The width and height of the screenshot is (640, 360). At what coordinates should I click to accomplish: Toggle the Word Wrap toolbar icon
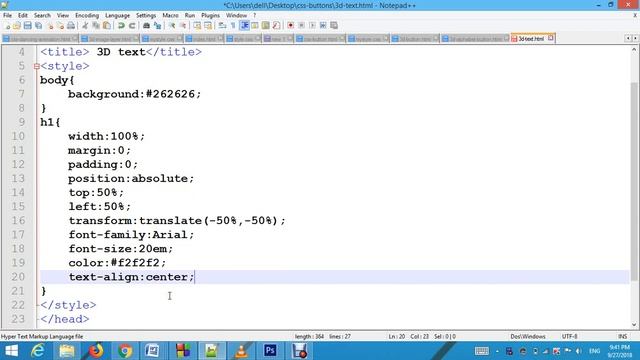click(222, 26)
